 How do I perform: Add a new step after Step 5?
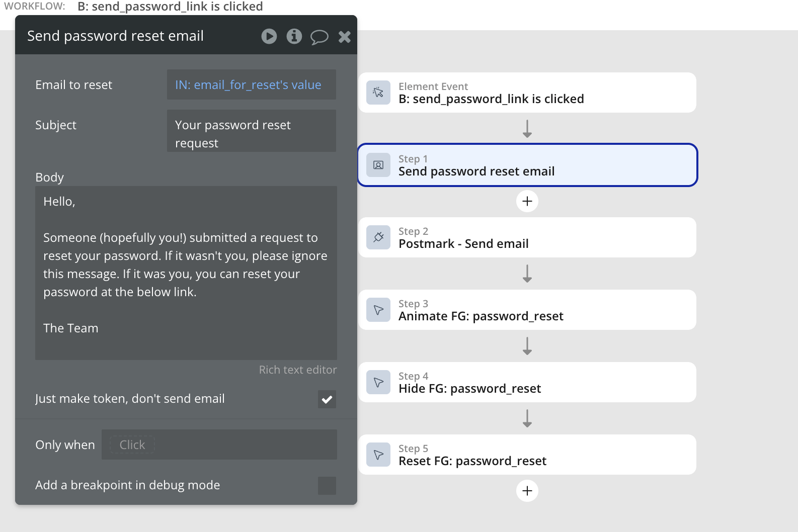click(527, 491)
